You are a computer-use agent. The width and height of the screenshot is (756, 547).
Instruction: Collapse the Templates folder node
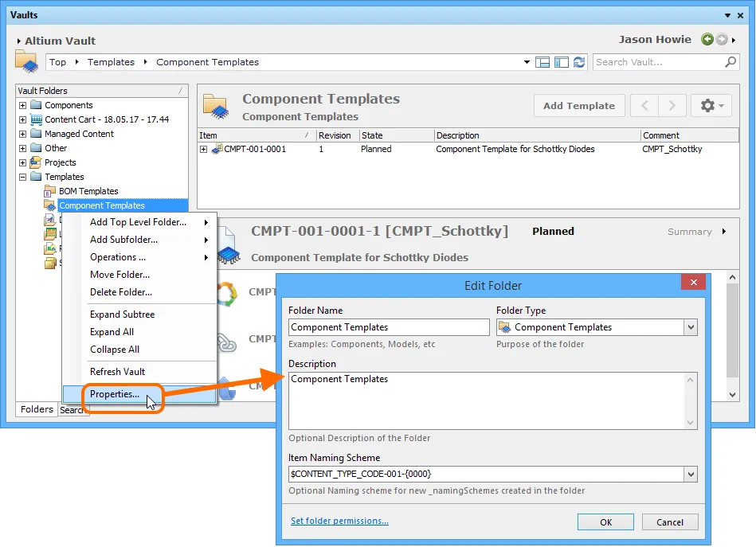[x=22, y=177]
